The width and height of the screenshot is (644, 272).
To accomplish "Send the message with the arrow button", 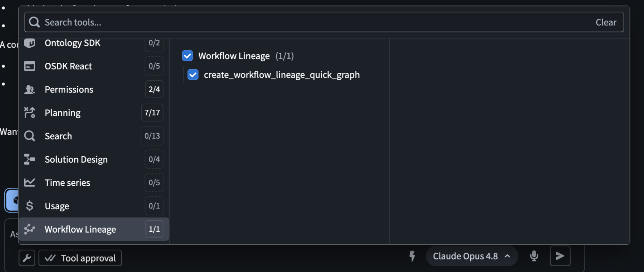I will pos(560,256).
